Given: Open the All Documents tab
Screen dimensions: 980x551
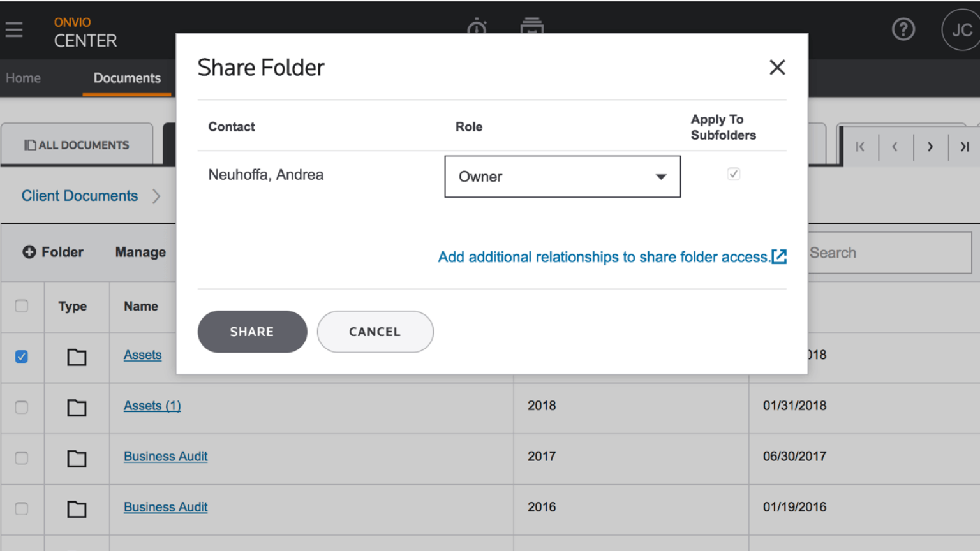Looking at the screenshot, I should (x=77, y=145).
